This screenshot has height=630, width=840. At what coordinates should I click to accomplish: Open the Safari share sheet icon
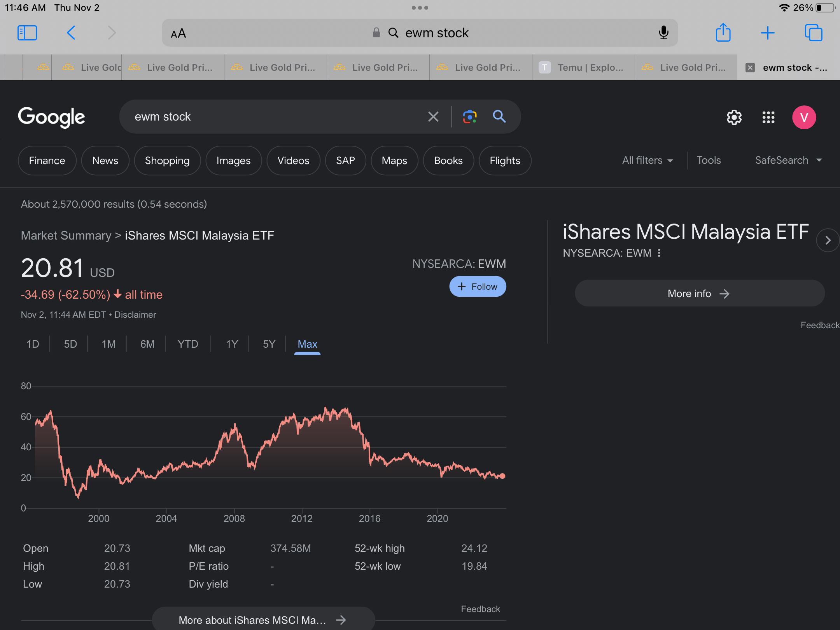tap(723, 33)
